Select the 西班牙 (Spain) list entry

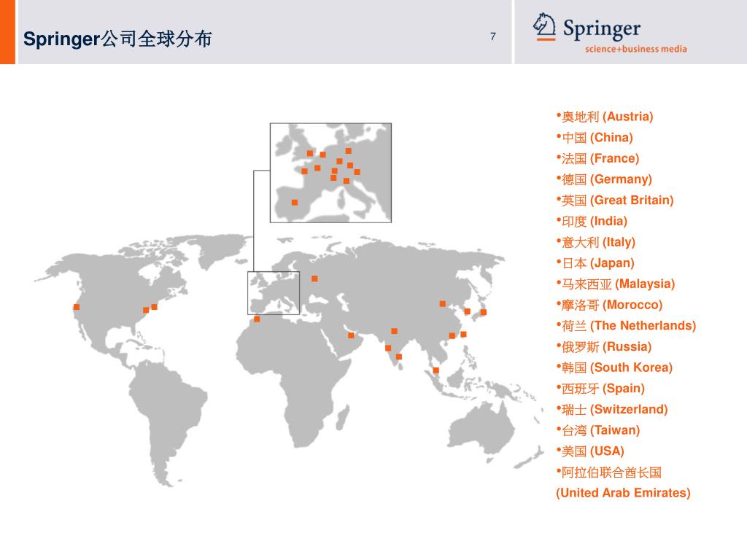click(601, 389)
